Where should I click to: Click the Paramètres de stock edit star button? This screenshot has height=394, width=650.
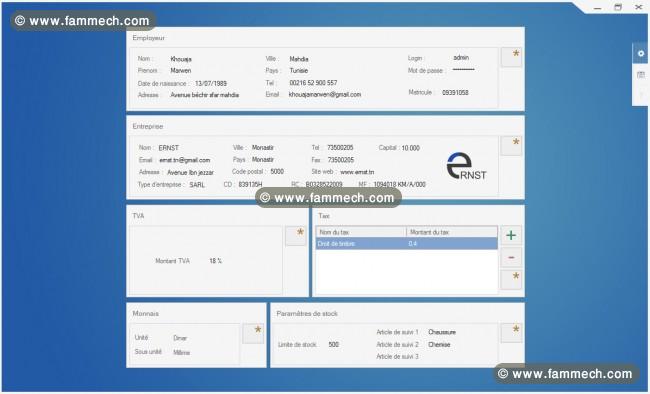point(511,333)
